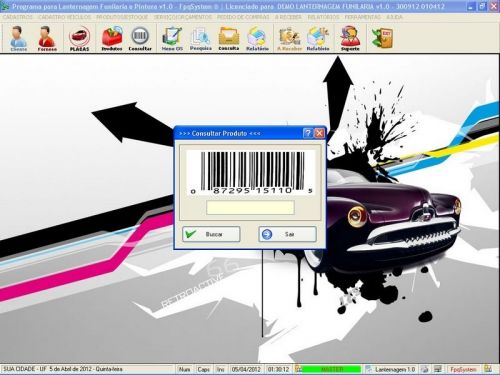Click the FpgSystem label in status bar
Viewport: 500px width, 375px height.
[463, 369]
